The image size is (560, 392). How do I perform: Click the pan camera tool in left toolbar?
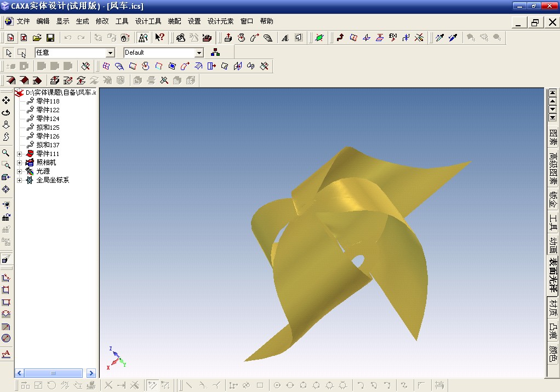click(x=6, y=100)
